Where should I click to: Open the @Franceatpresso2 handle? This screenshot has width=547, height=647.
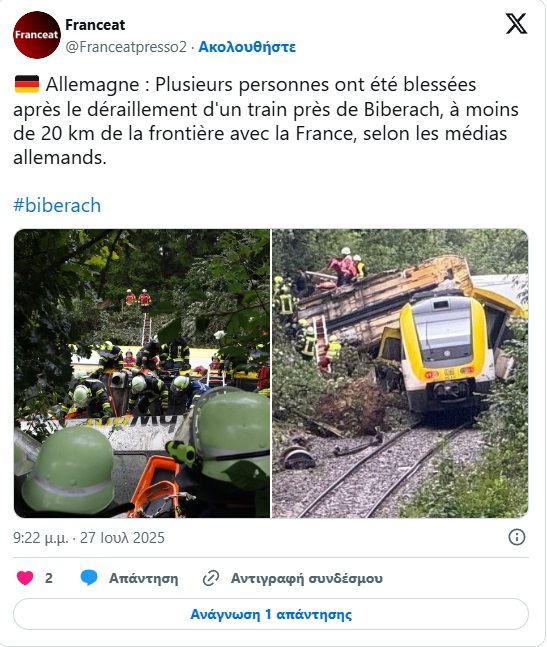pos(126,47)
